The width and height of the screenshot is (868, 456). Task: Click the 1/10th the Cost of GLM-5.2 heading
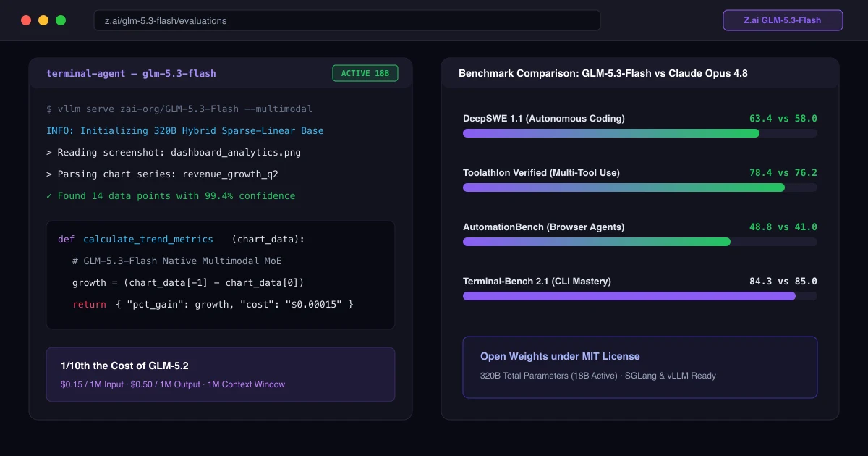click(125, 366)
